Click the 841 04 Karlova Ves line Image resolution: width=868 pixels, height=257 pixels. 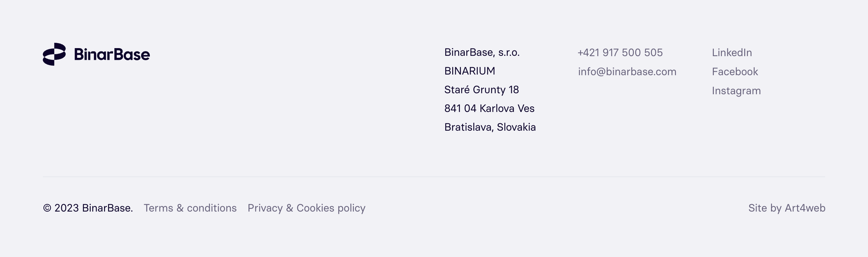[x=489, y=109]
